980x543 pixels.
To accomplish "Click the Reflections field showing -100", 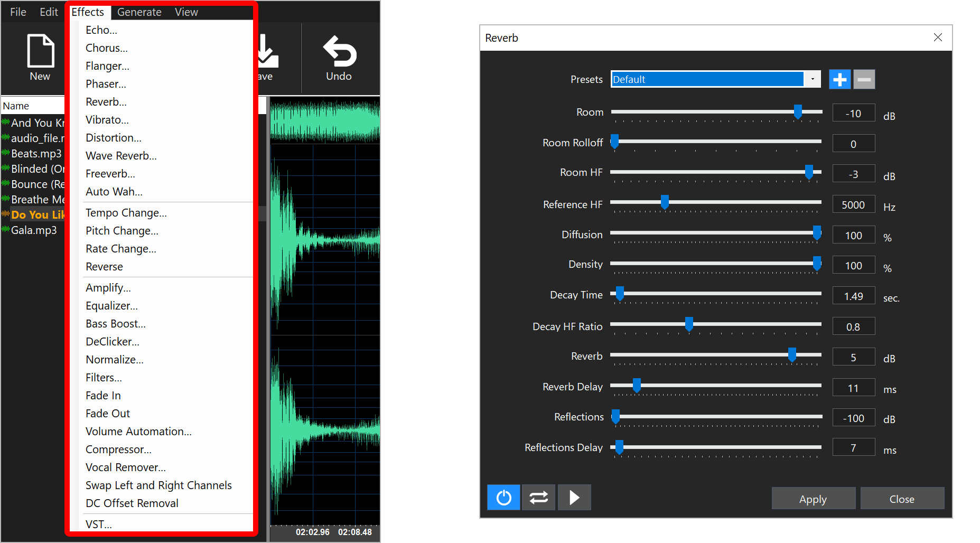I will click(x=853, y=418).
